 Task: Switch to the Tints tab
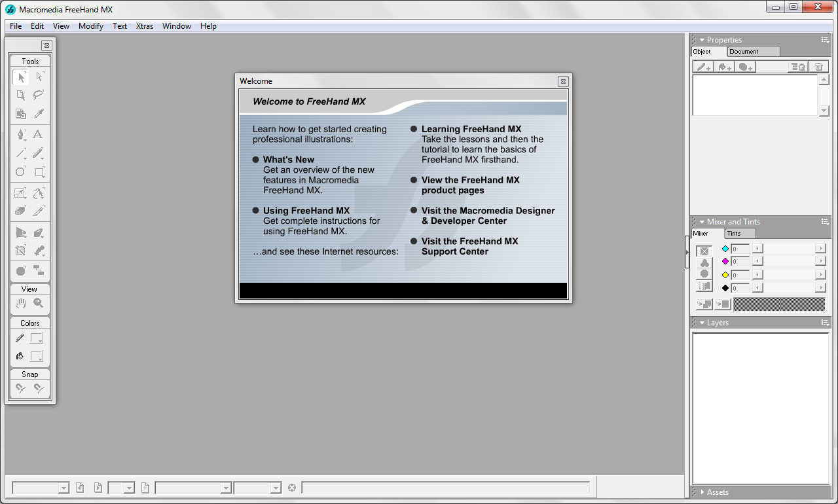(x=740, y=233)
